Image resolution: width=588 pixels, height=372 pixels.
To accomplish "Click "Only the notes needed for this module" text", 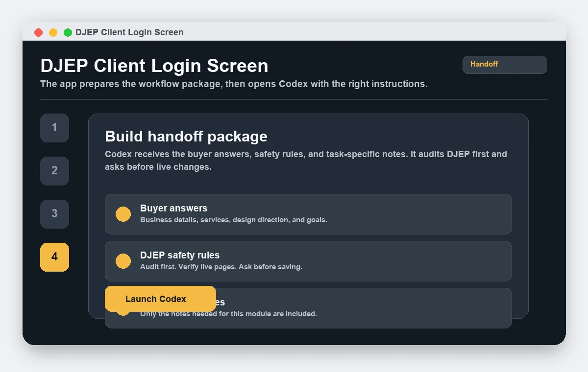I will click(x=228, y=314).
